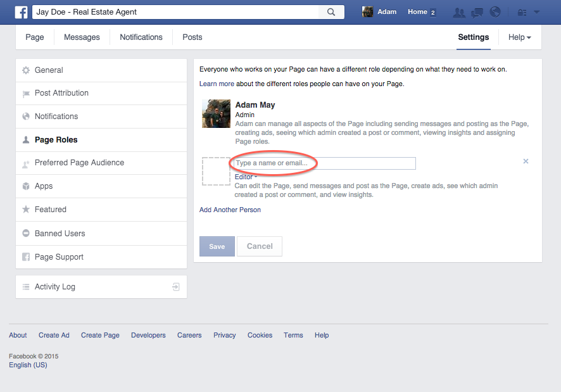
Task: Open the Activity Log
Action: pyautogui.click(x=101, y=287)
